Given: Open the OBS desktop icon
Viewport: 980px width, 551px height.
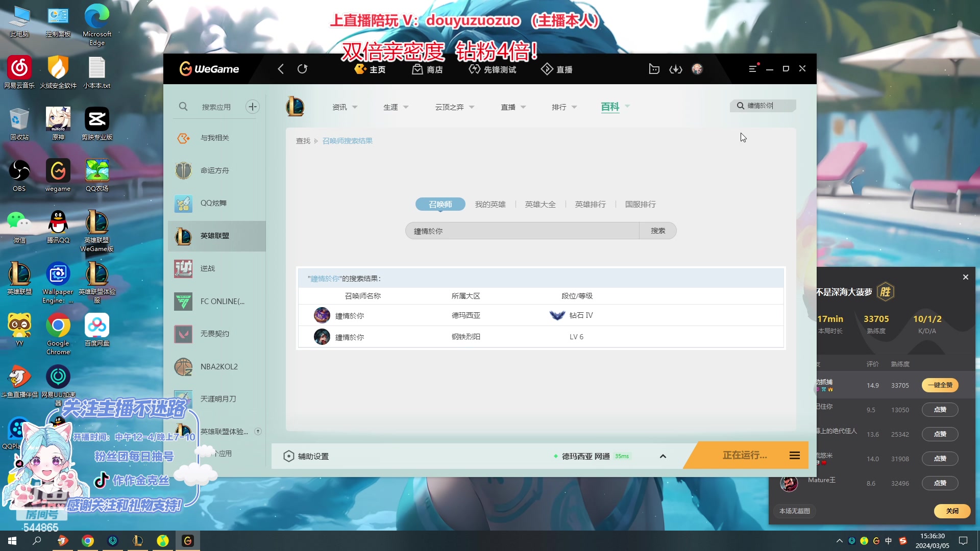Looking at the screenshot, I should [19, 176].
